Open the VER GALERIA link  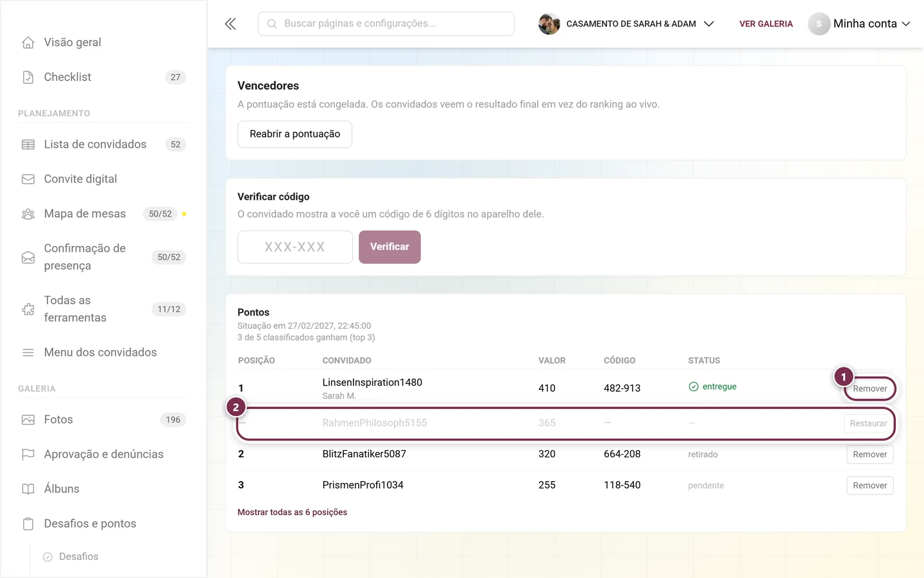pyautogui.click(x=766, y=24)
